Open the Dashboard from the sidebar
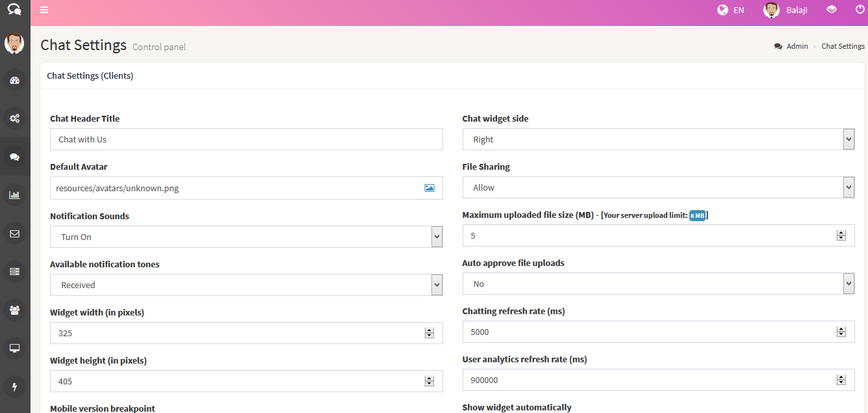This screenshot has height=413, width=868. tap(14, 79)
